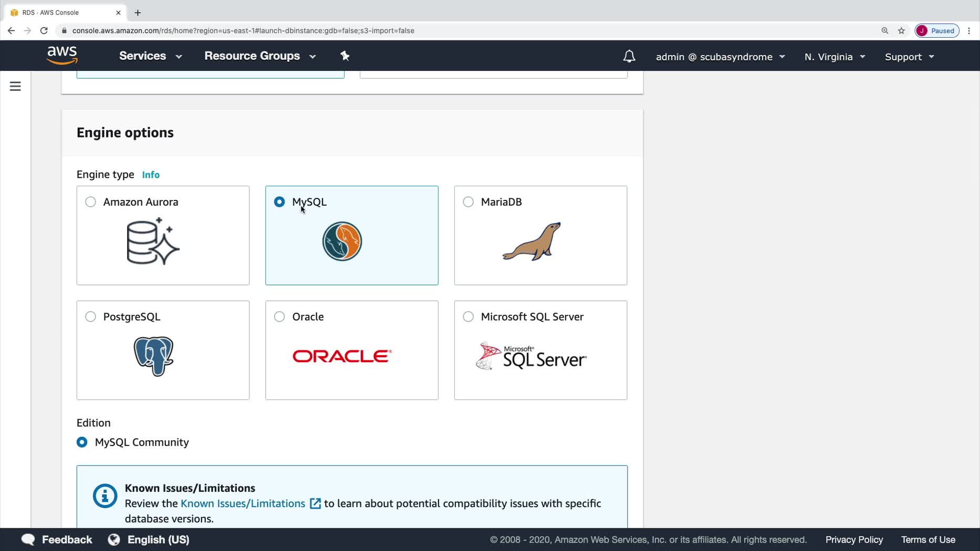Click the Feedback button in the footer
The image size is (980, 551).
(57, 539)
